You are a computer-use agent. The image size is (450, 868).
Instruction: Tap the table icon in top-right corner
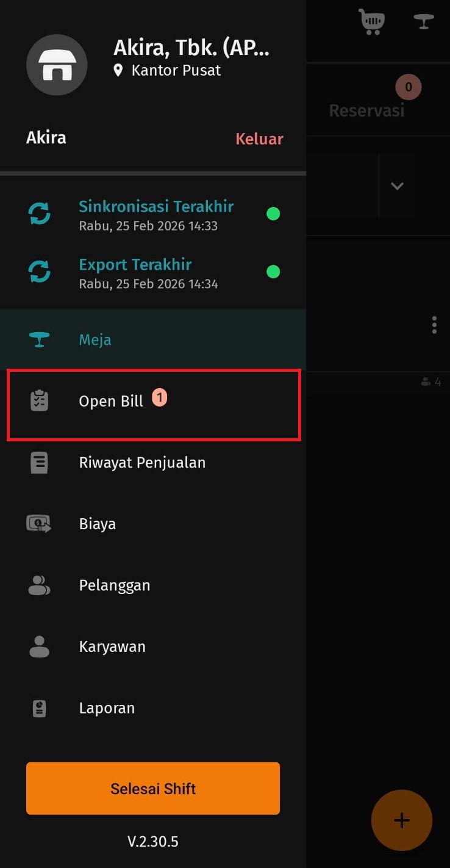(x=424, y=21)
